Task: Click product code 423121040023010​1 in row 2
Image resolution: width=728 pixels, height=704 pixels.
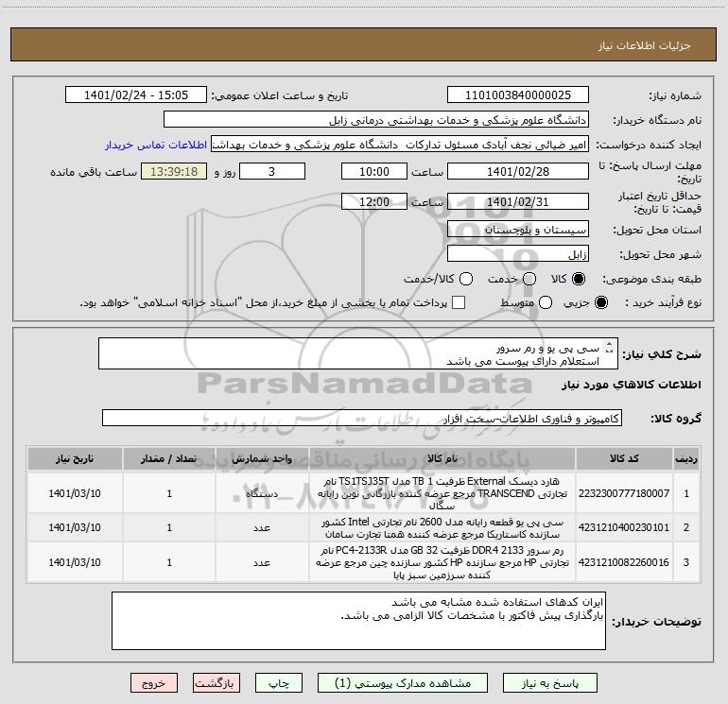Action: pos(624,527)
